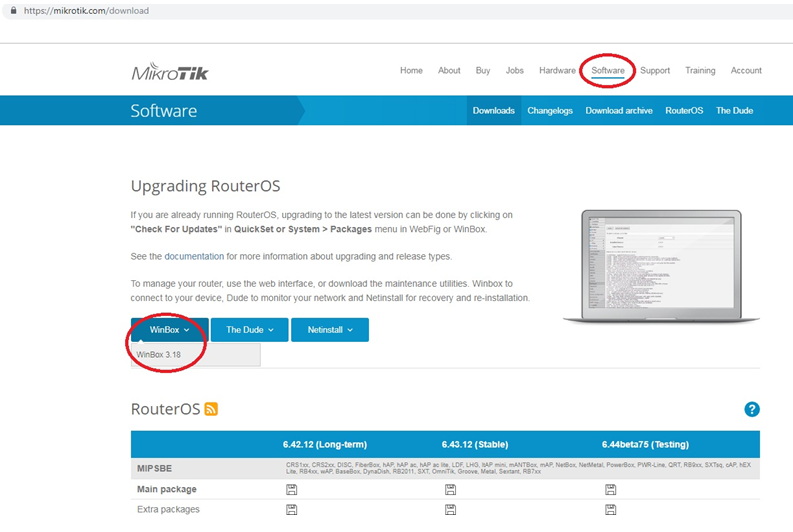
Task: Download Main package for 6.44beta75 Testing
Action: [x=610, y=489]
